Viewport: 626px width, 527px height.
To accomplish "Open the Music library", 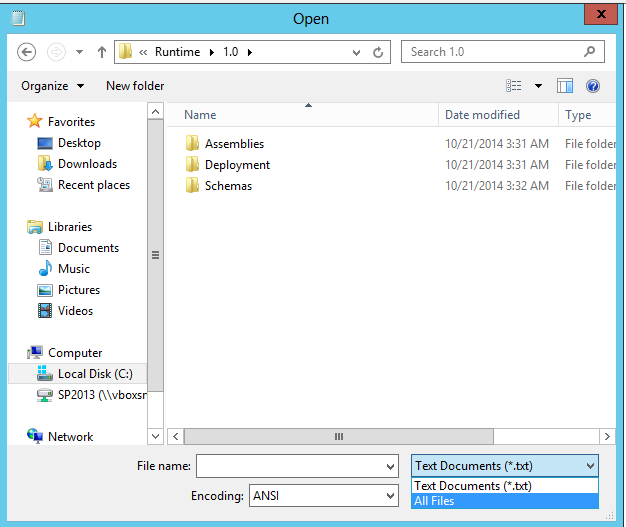I will (73, 269).
